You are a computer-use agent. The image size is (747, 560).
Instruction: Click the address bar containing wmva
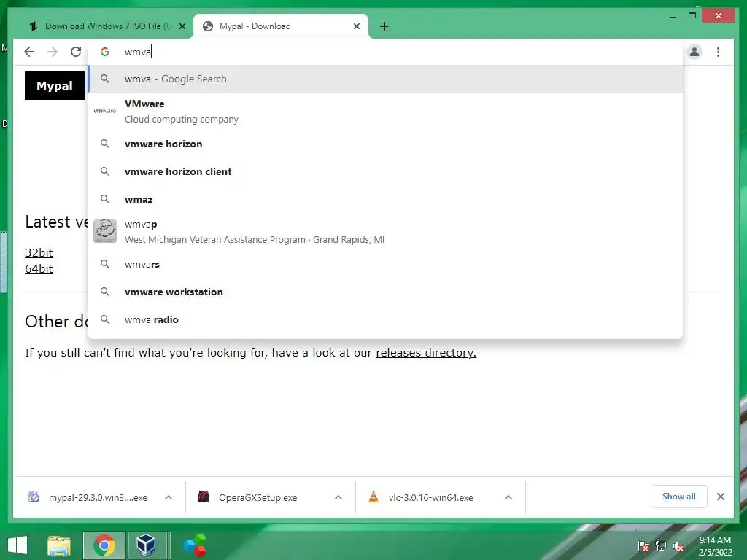tap(385, 52)
